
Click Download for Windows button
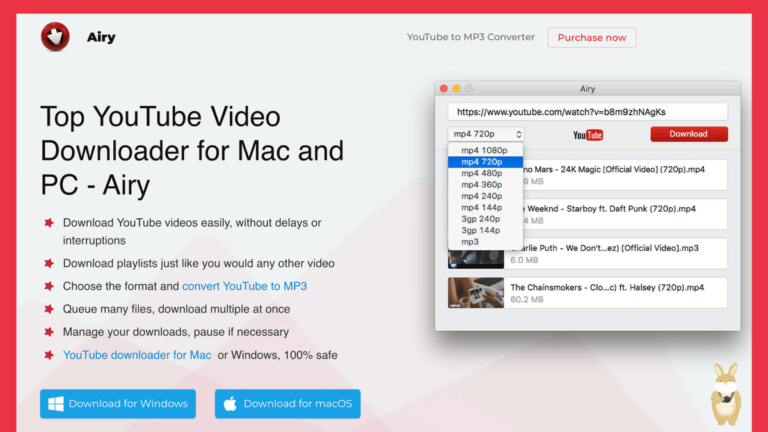(x=118, y=404)
